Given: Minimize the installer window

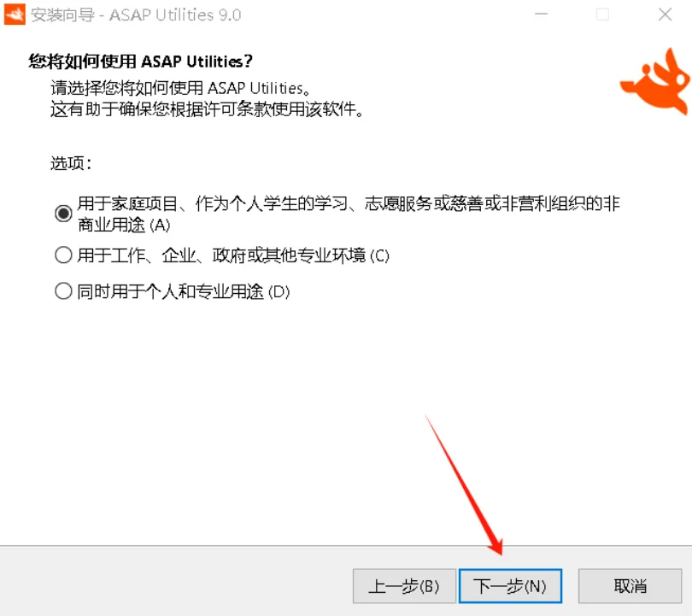Looking at the screenshot, I should click(541, 15).
